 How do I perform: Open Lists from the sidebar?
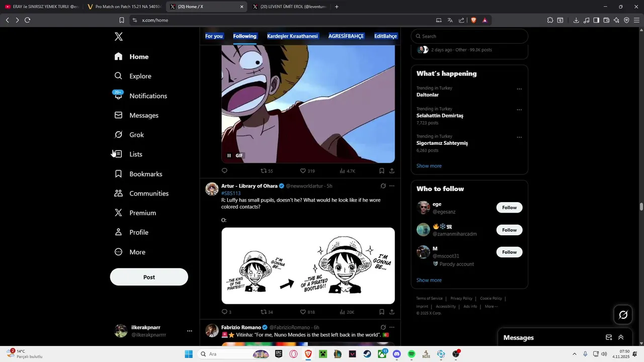(128, 154)
